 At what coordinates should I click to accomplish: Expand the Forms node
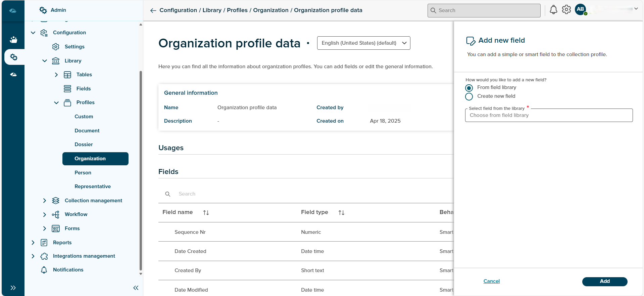click(45, 228)
